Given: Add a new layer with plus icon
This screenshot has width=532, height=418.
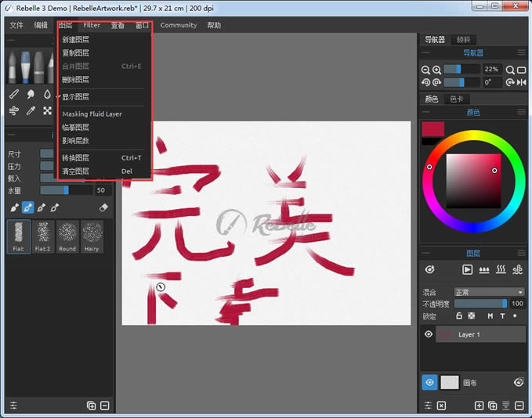Looking at the screenshot, I should click(479, 405).
